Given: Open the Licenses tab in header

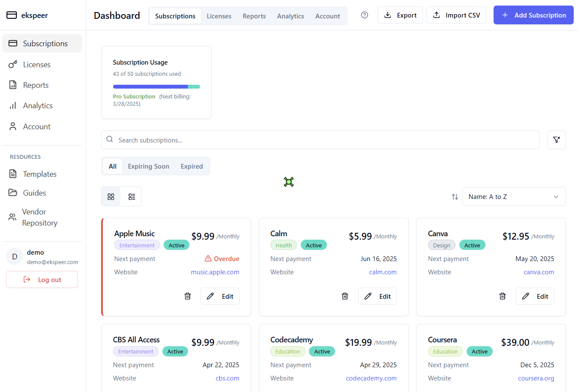Looking at the screenshot, I should (219, 16).
